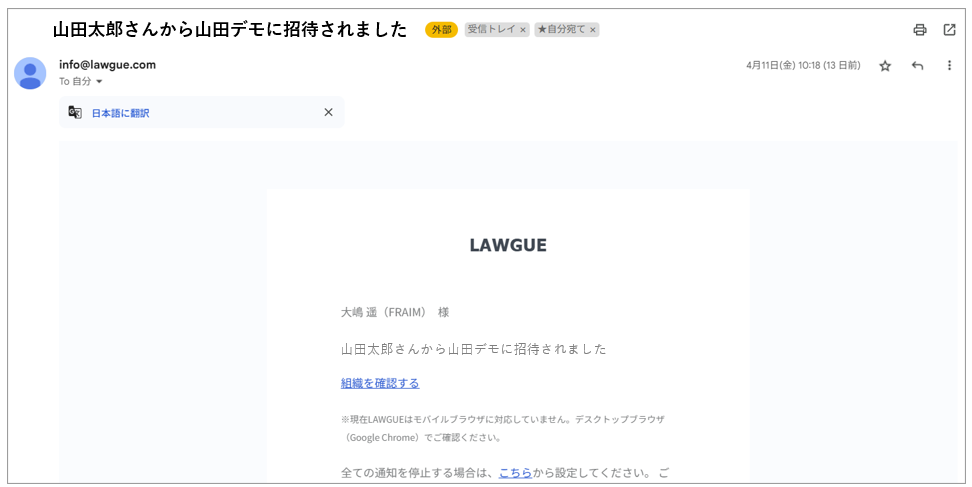Open the email in a new window
This screenshot has width=972, height=487.
949,30
